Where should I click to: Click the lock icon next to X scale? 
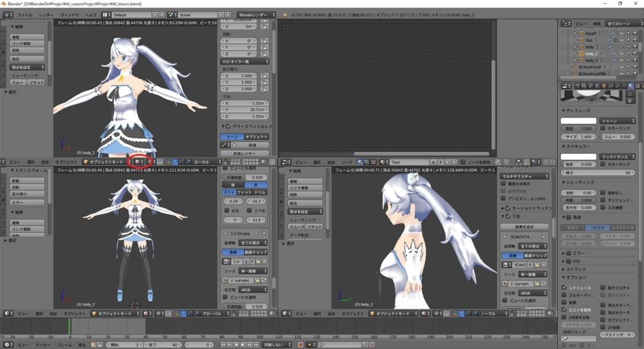pyautogui.click(x=265, y=75)
